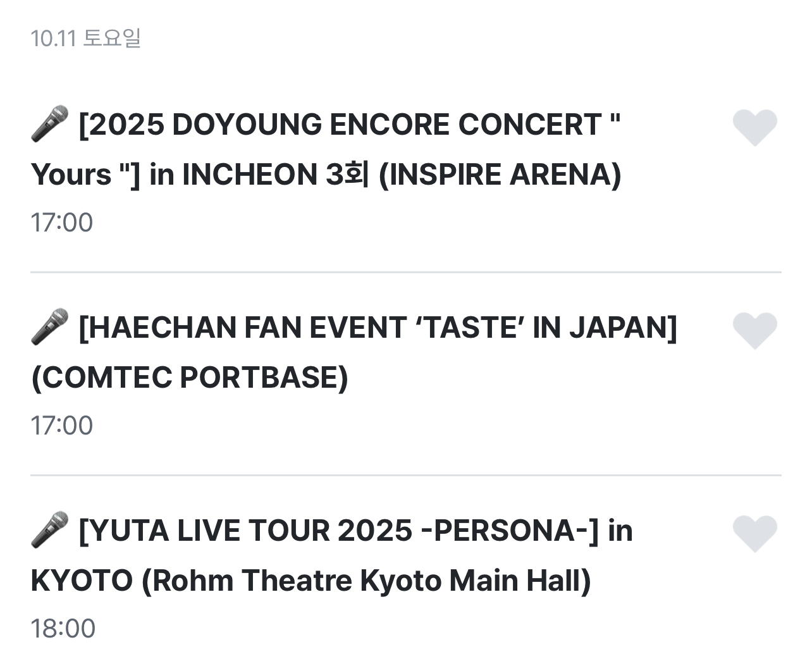812x666 pixels.
Task: Select Rohm Theatre Kyoto Main Hall text
Action: point(366,581)
